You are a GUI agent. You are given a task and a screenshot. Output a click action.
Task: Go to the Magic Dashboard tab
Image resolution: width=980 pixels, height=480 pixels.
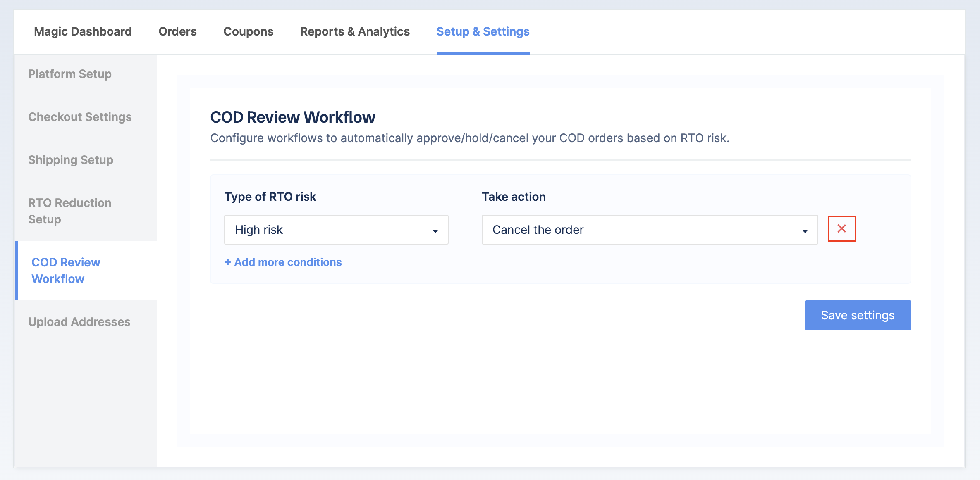[83, 31]
